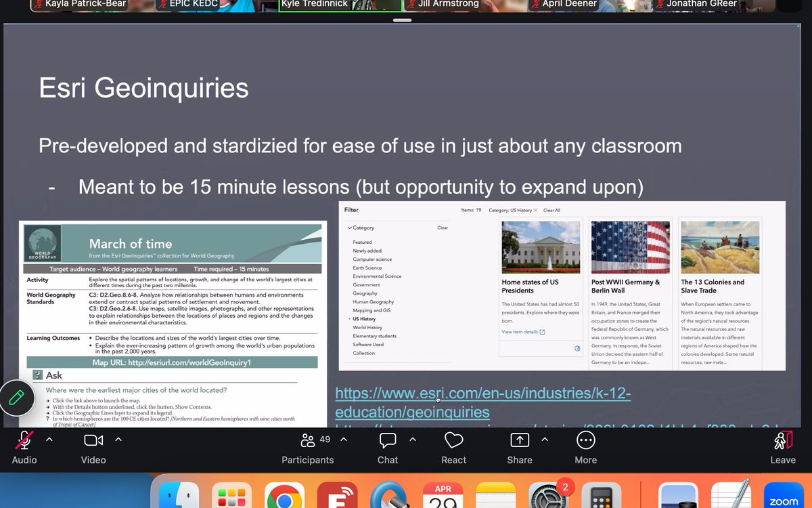
Task: Click View item details link
Action: point(523,332)
